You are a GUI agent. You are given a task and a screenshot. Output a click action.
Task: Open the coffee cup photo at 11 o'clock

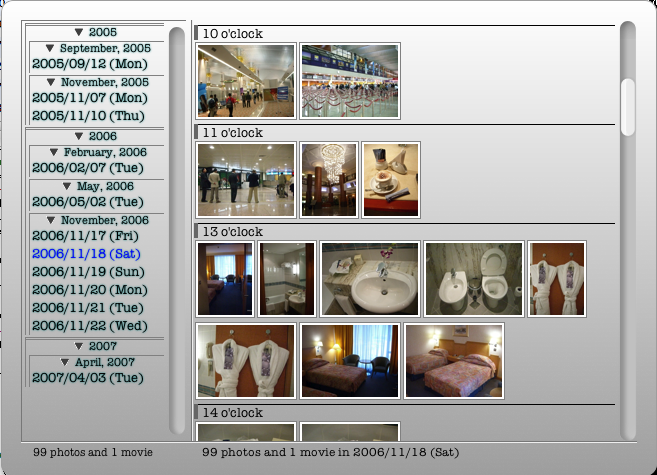click(391, 180)
